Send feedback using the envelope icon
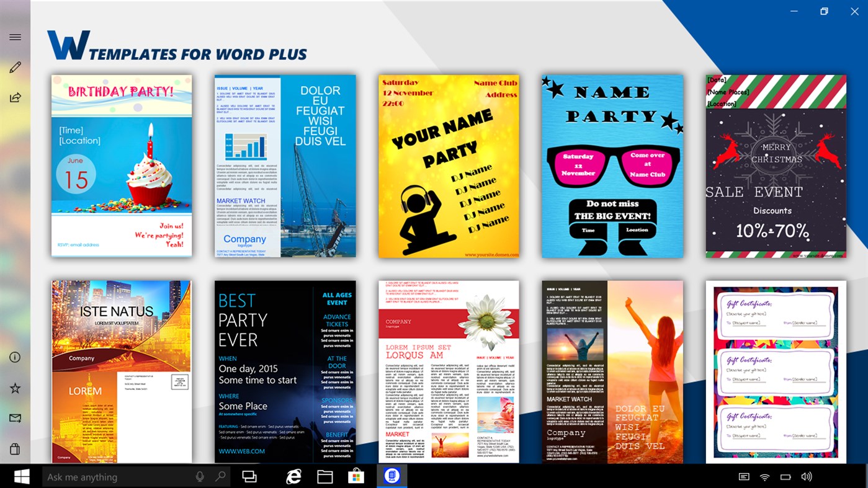 (14, 417)
